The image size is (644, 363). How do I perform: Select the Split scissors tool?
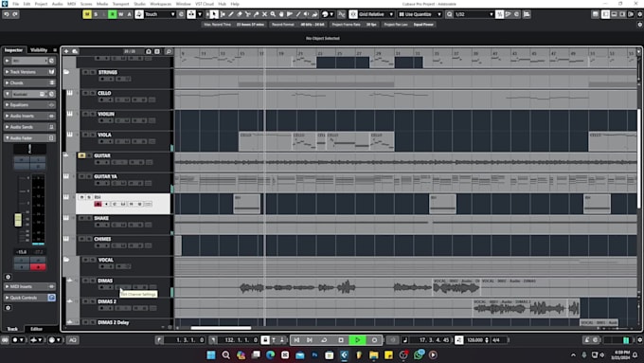(248, 14)
